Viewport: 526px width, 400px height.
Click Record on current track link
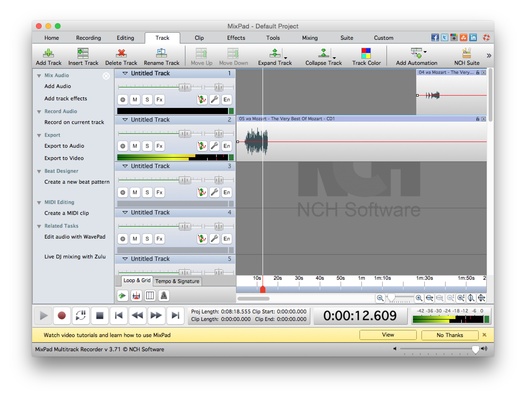pos(74,122)
